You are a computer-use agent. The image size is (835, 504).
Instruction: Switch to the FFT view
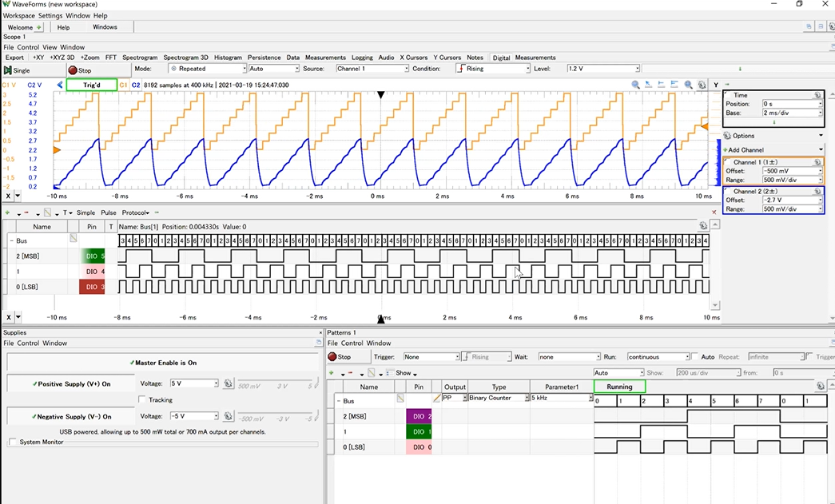pyautogui.click(x=111, y=58)
